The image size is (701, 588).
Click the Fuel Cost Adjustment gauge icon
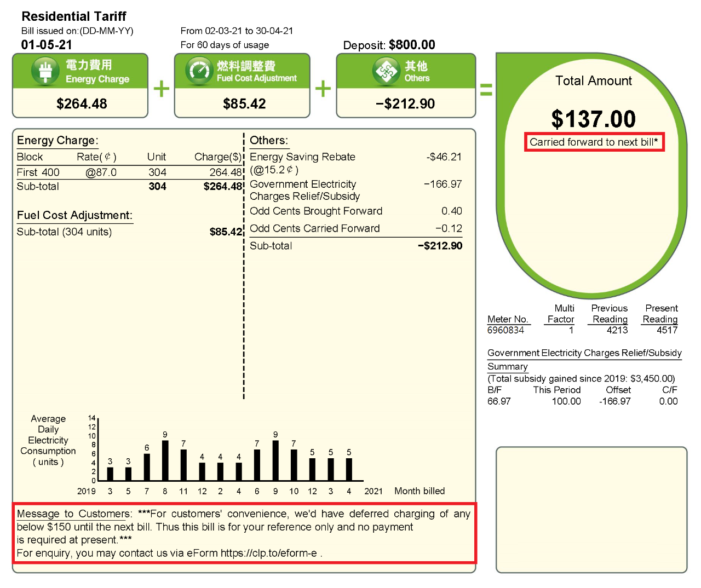point(199,71)
